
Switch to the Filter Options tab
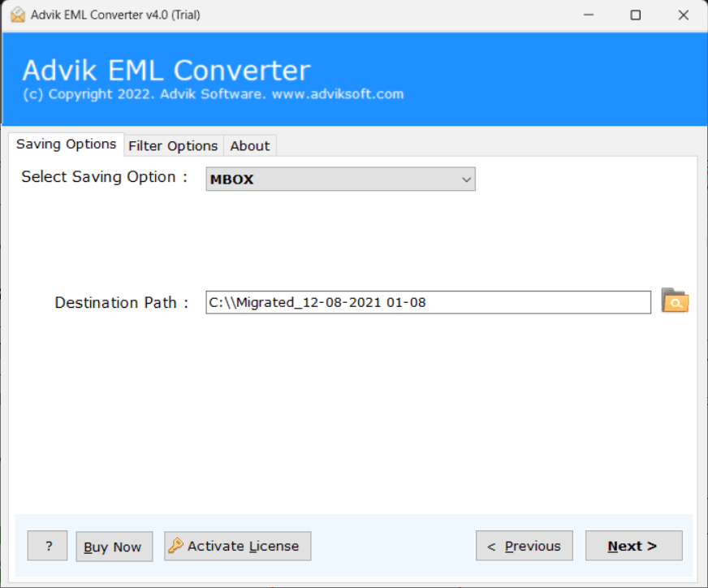tap(174, 146)
